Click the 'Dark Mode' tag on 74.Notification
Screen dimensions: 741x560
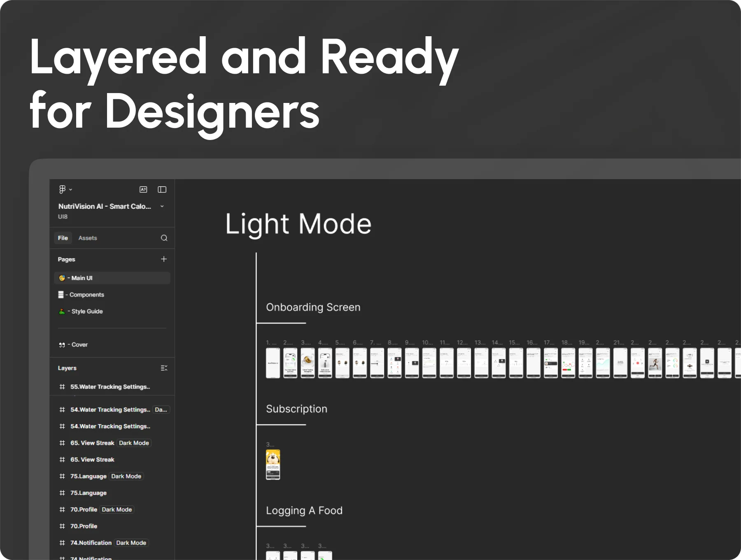131,543
